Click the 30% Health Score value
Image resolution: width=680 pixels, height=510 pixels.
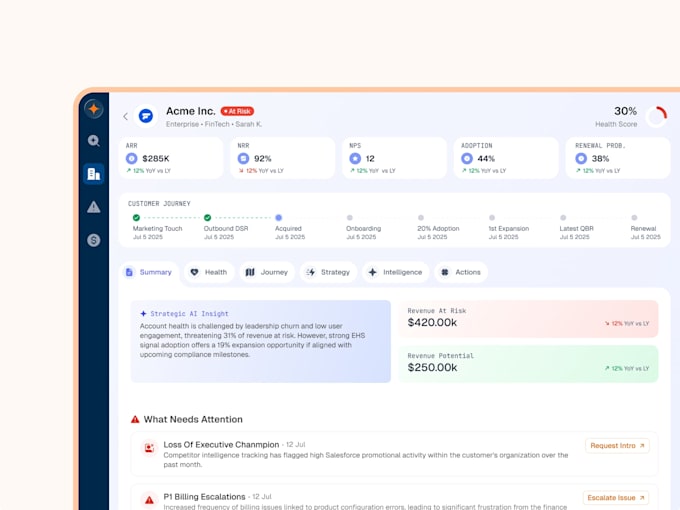[625, 111]
